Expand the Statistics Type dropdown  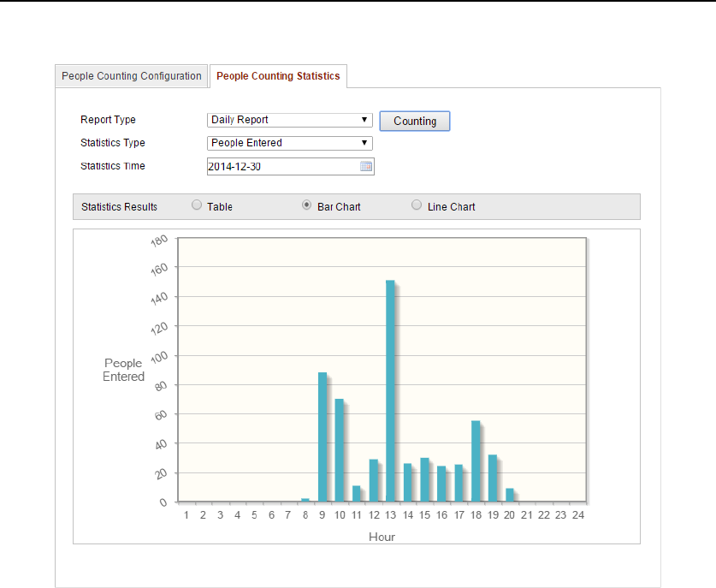click(x=290, y=143)
